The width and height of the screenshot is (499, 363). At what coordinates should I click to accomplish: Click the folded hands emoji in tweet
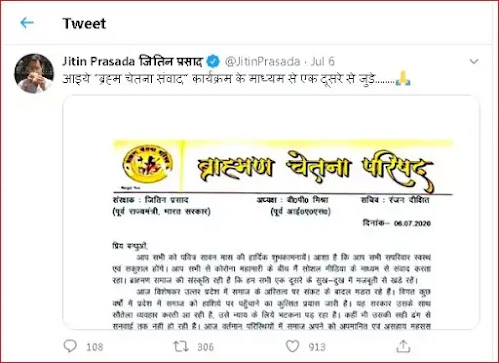403,79
